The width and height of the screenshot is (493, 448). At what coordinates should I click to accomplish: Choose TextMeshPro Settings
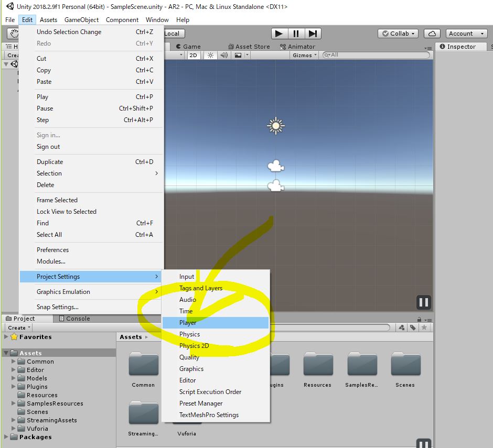tap(216, 414)
